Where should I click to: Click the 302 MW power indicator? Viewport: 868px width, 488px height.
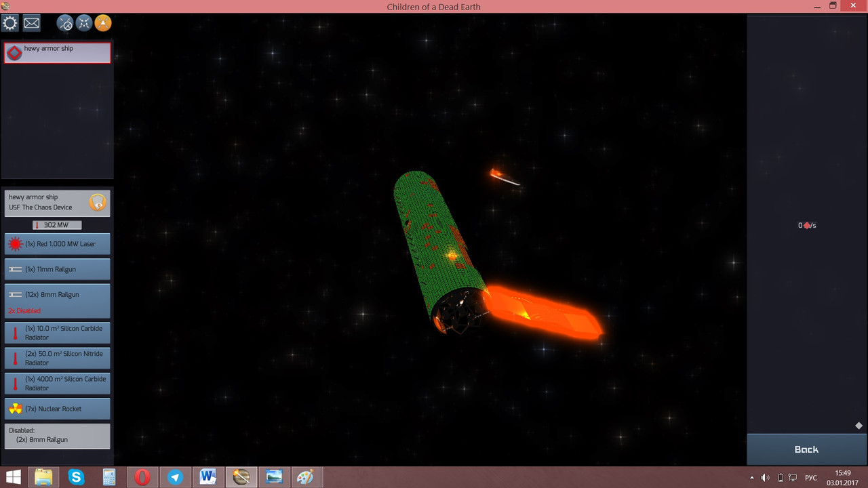[57, 225]
